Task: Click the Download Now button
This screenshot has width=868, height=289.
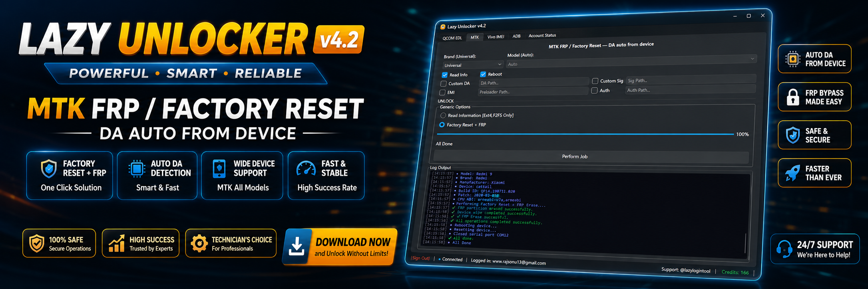Action: click(x=340, y=247)
